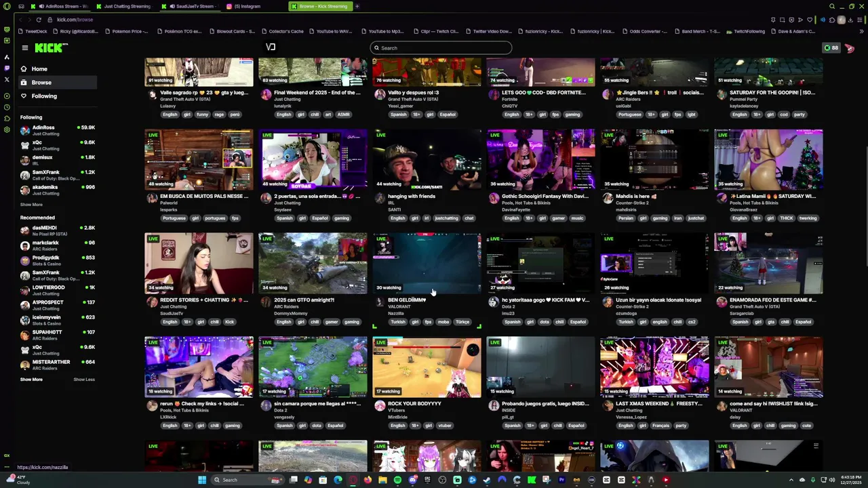Reload the page with refresh icon
This screenshot has width=868, height=488.
pos(39,20)
